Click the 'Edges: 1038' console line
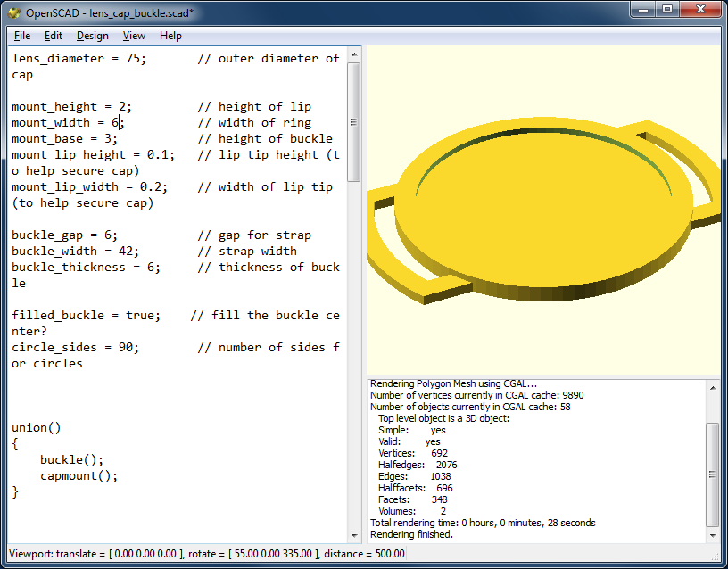The height and width of the screenshot is (569, 728). coord(415,476)
